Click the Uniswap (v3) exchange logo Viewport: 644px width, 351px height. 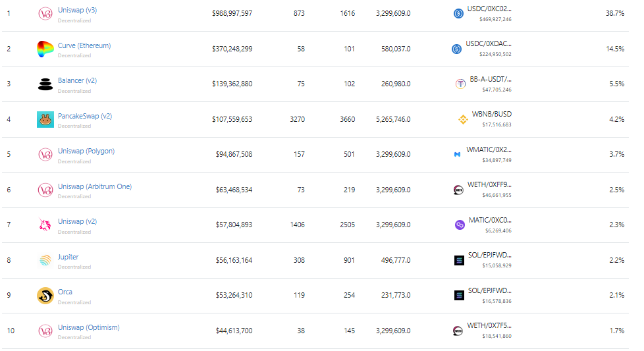pyautogui.click(x=45, y=14)
